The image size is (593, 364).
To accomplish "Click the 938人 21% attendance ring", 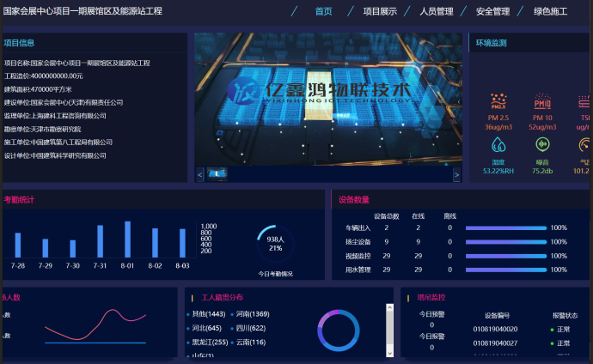I will (x=275, y=244).
